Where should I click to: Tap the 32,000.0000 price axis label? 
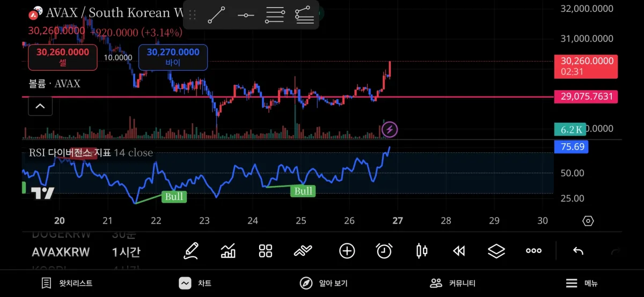coord(587,8)
